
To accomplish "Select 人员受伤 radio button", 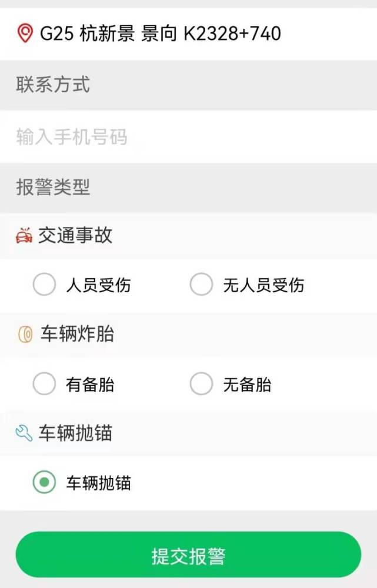I will pyautogui.click(x=44, y=284).
